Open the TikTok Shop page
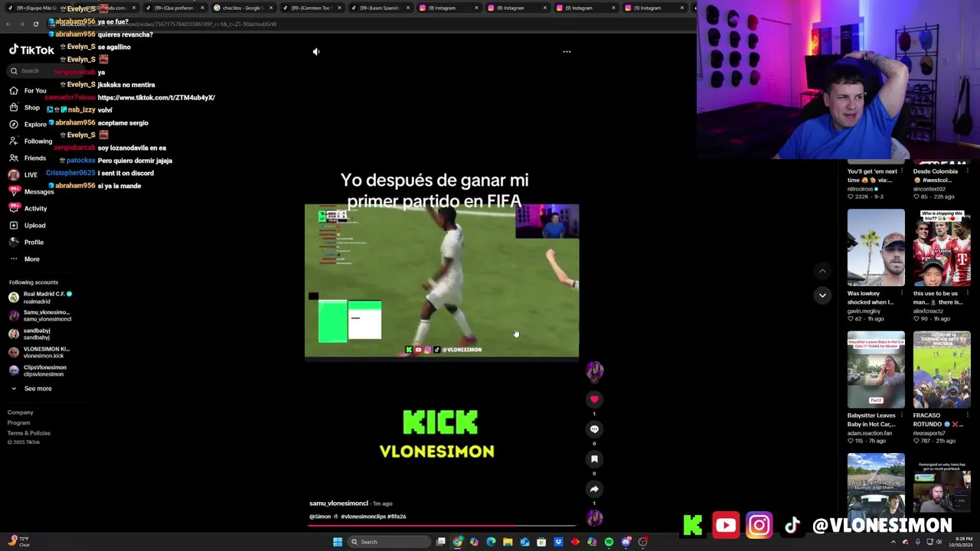 pyautogui.click(x=24, y=107)
